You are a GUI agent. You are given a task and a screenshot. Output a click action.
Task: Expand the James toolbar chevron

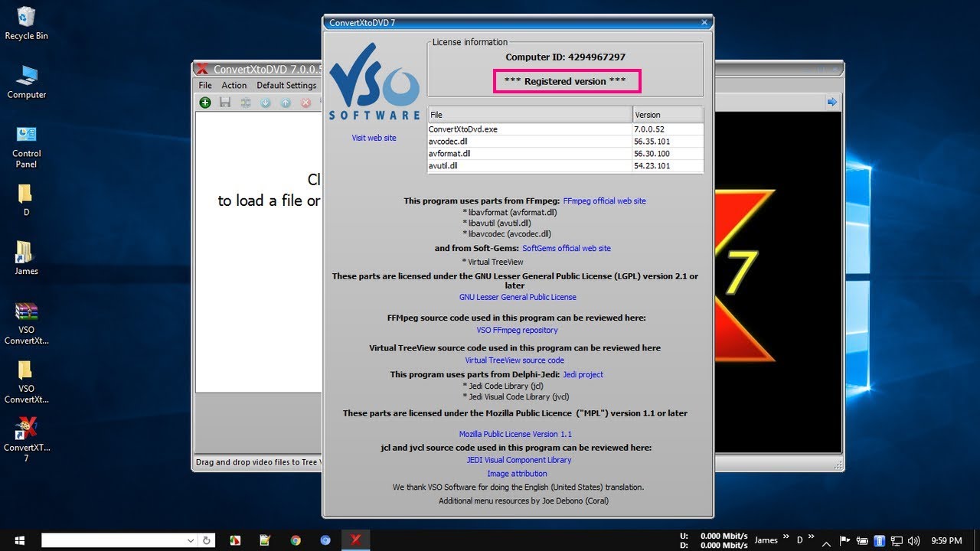[786, 538]
